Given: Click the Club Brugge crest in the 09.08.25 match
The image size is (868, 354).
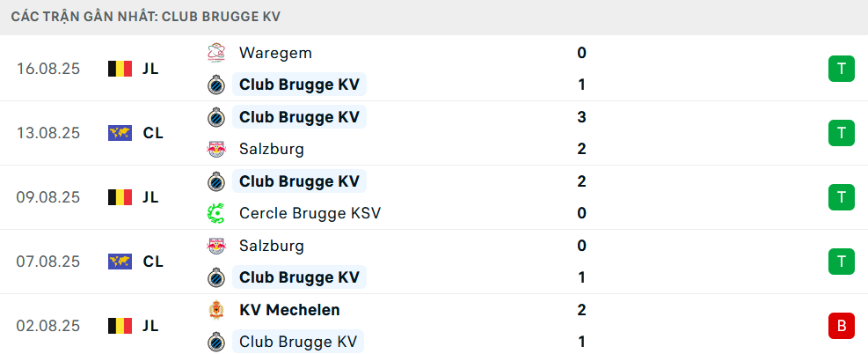Looking at the screenshot, I should tap(215, 181).
